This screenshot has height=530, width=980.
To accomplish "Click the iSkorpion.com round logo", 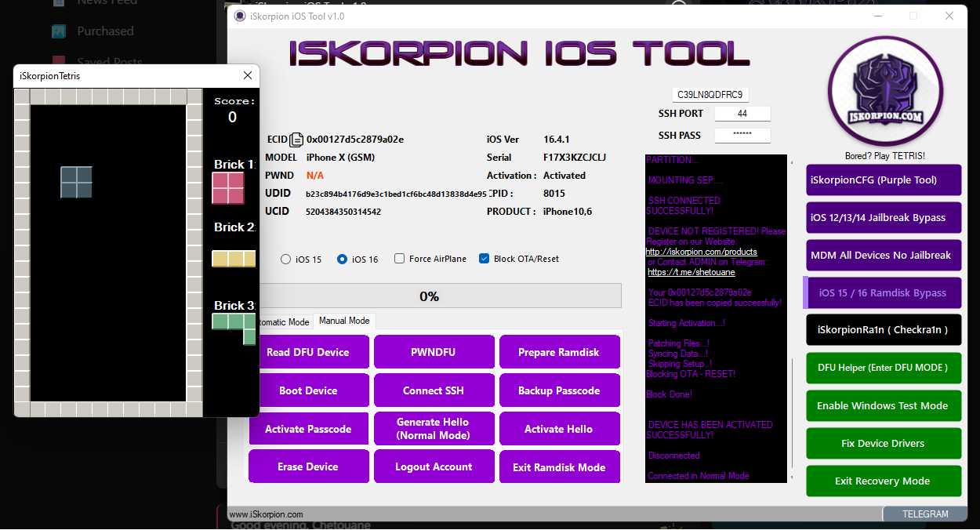I will pos(884,92).
